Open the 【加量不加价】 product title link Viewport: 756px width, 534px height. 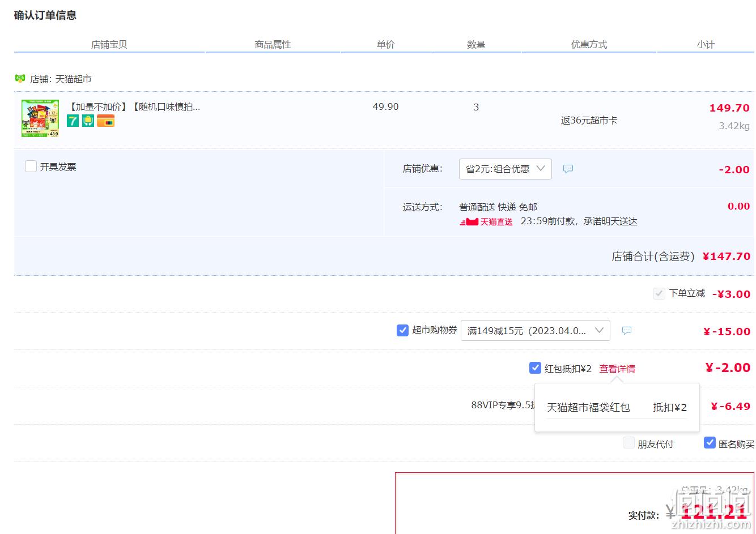pyautogui.click(x=134, y=106)
